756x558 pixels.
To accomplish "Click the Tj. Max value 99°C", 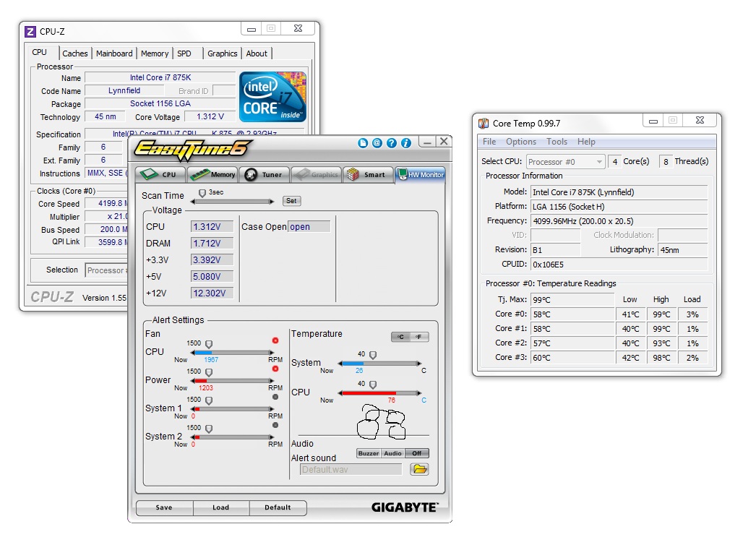I will (573, 300).
